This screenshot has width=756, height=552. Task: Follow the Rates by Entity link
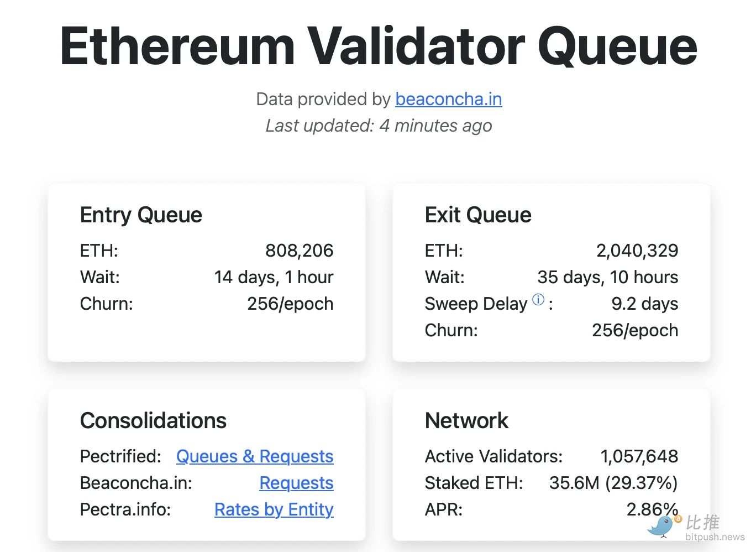pos(274,509)
